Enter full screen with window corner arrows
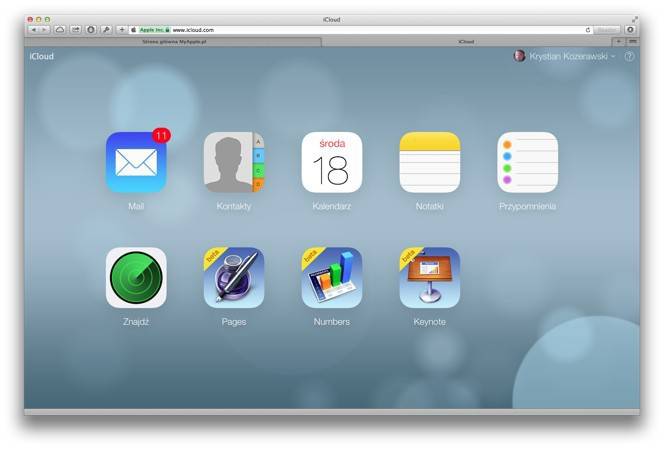The height and width of the screenshot is (449, 664). [634, 19]
